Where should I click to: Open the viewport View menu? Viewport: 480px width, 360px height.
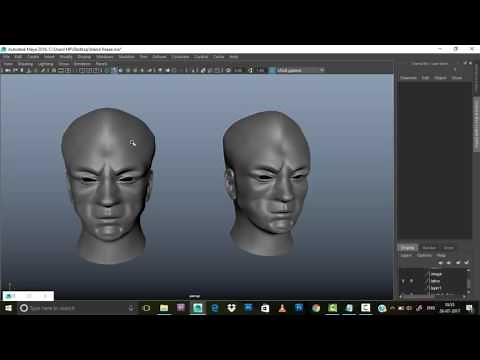point(8,64)
